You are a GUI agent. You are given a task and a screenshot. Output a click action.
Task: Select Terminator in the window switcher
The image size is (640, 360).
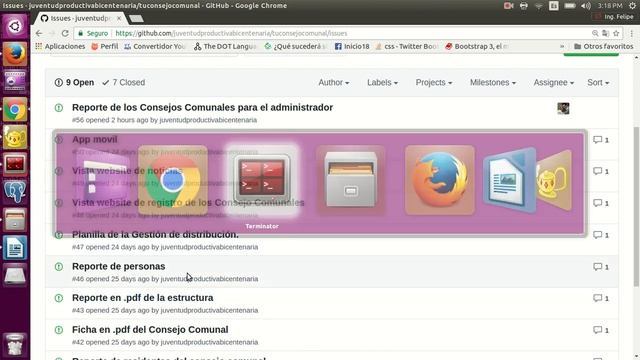(x=262, y=180)
